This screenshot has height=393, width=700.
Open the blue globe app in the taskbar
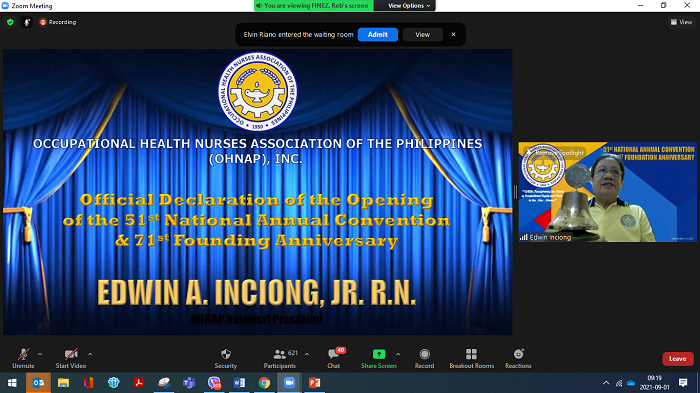113,383
